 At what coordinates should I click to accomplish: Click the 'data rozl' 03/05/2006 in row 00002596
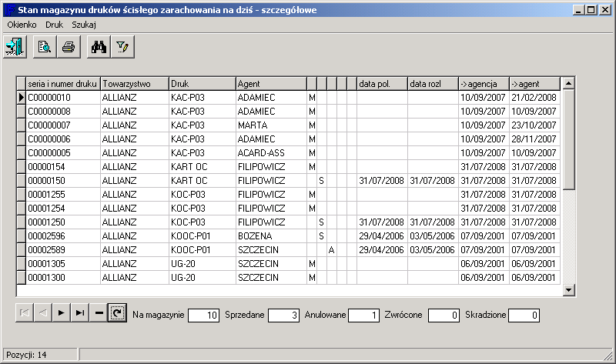433,236
